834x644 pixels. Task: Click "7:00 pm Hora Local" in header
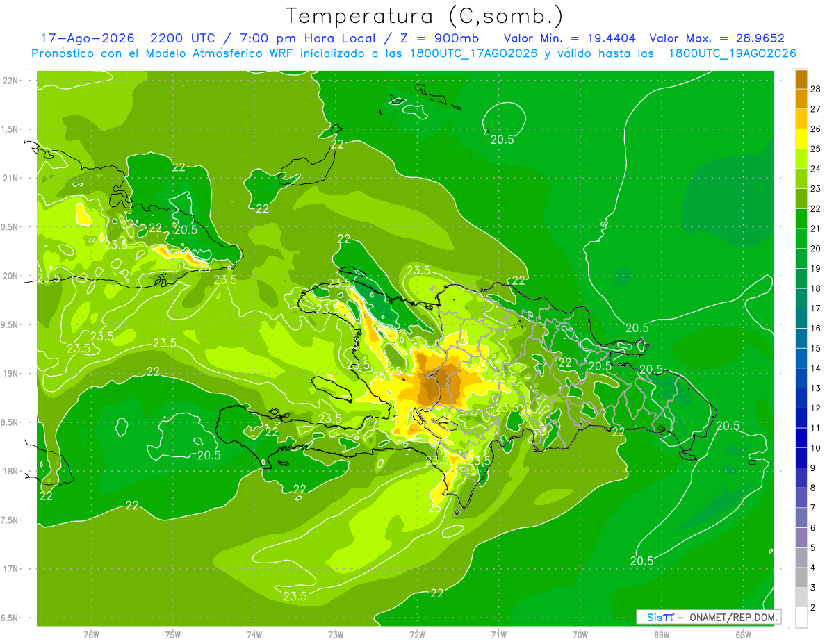tap(306, 38)
